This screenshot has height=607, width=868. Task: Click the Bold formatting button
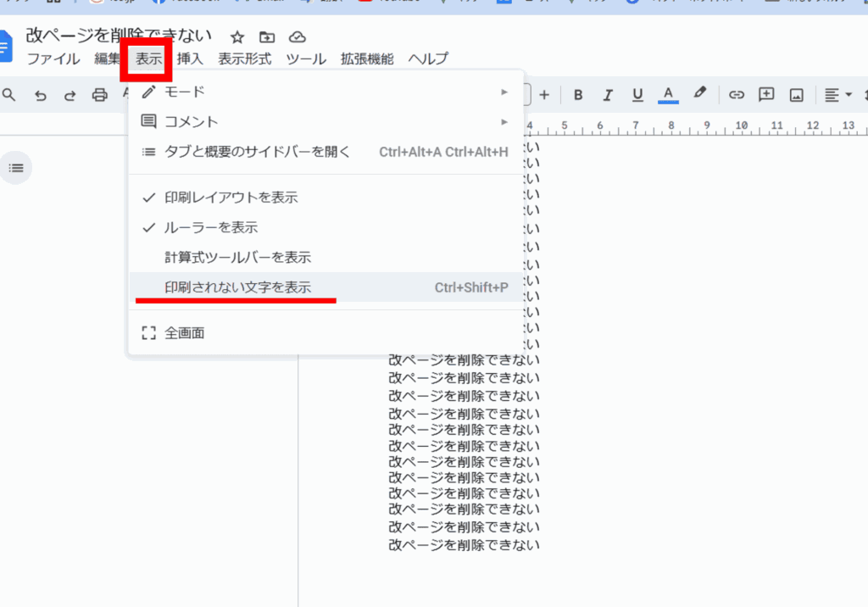tap(578, 95)
